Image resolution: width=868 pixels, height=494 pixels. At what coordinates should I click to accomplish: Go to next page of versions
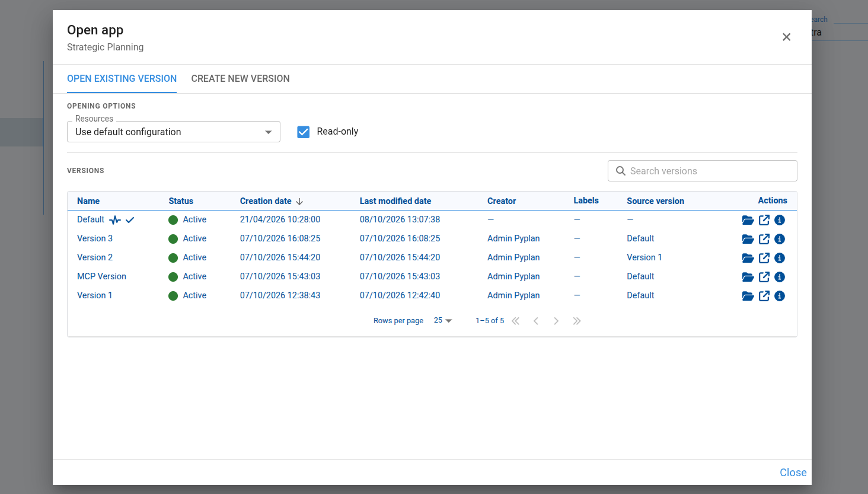(x=556, y=321)
